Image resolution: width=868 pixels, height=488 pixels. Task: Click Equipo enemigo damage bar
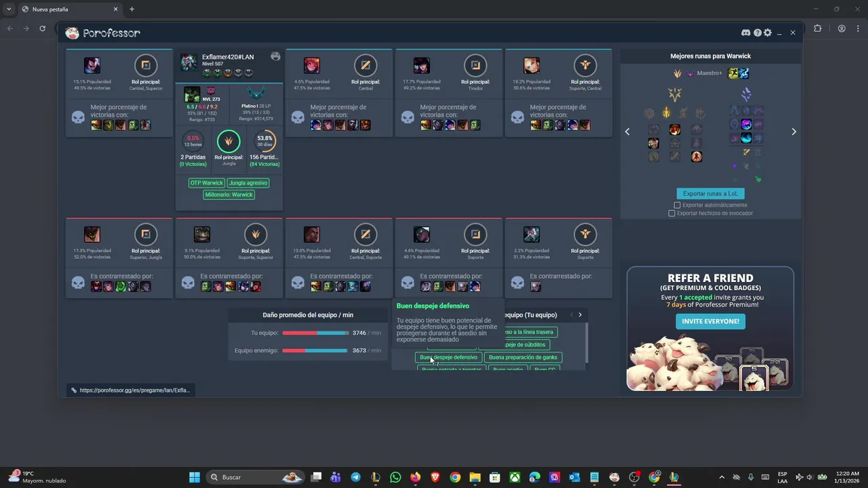click(315, 350)
